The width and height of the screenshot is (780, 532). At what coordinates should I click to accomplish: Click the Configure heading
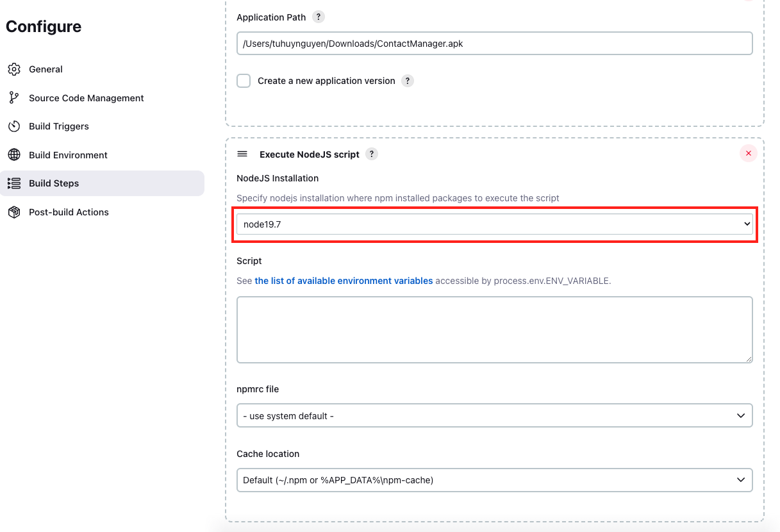(44, 26)
